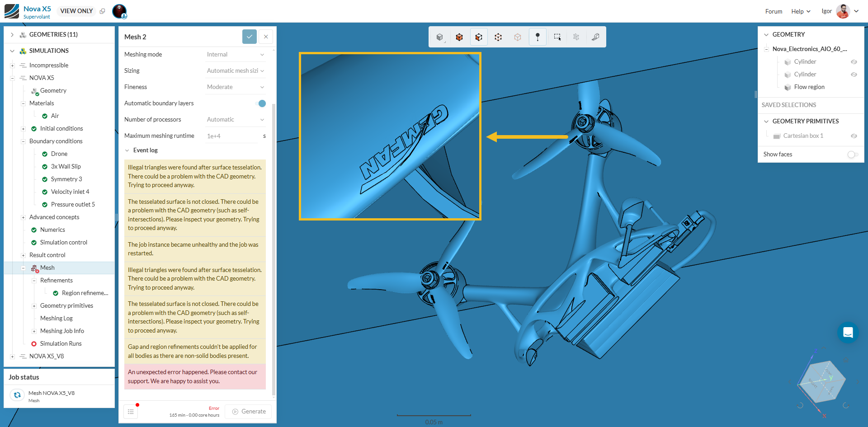The width and height of the screenshot is (868, 427).
Task: Click the Simulations tree icon
Action: (23, 51)
